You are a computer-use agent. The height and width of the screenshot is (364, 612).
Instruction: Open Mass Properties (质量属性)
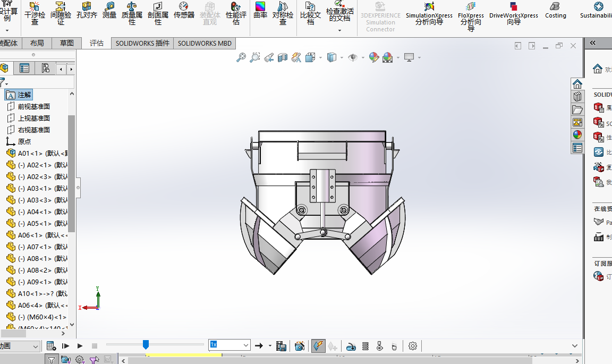(132, 13)
